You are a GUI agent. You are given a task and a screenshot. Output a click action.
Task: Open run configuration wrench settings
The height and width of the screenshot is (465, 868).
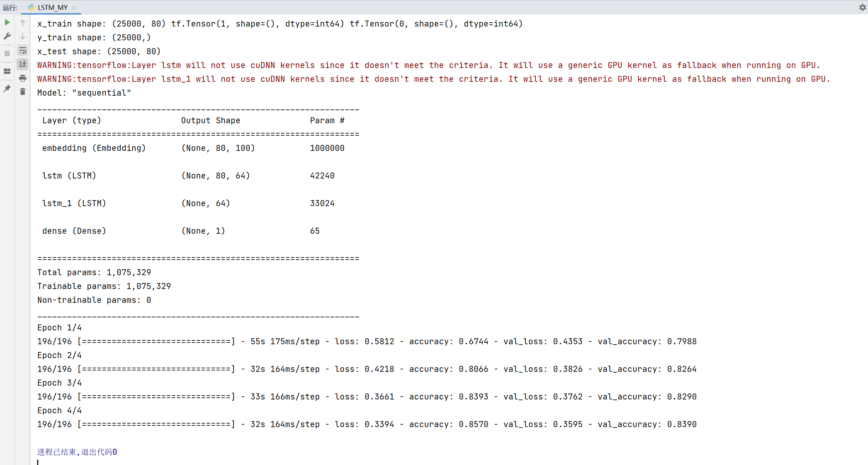coord(7,36)
